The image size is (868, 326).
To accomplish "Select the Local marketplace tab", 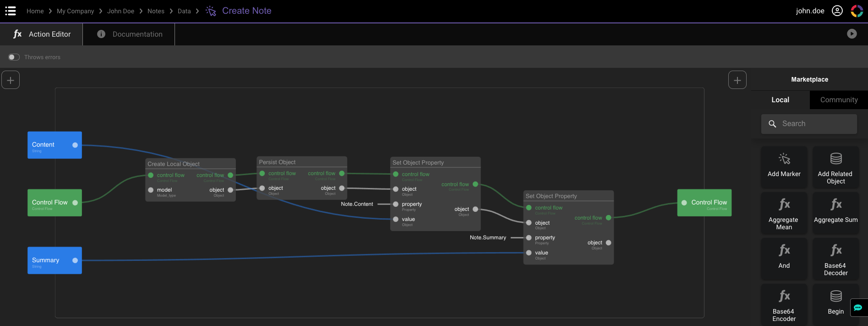I will click(x=780, y=100).
